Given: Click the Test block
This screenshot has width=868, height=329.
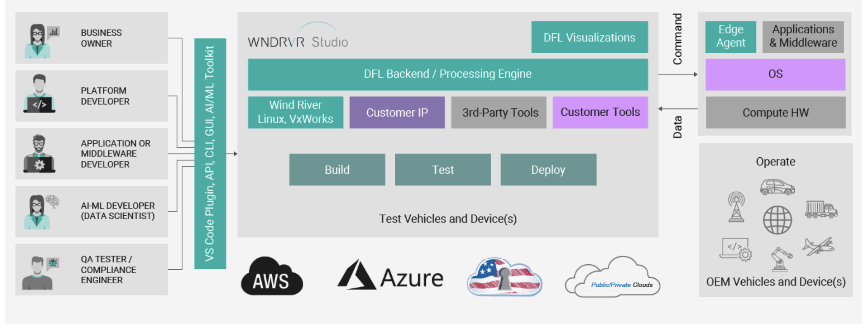Looking at the screenshot, I should tap(442, 170).
